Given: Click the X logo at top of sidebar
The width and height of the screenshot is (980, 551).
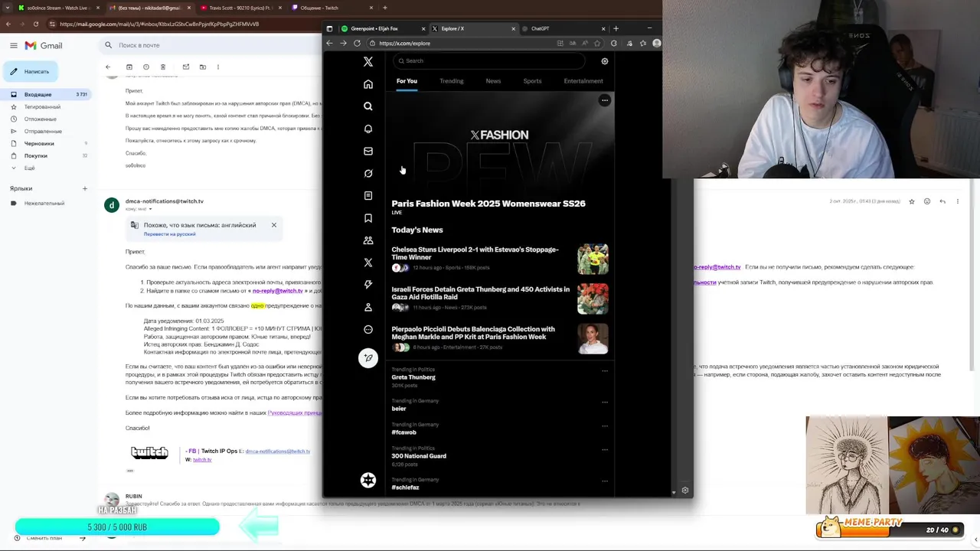Looking at the screenshot, I should [x=368, y=61].
